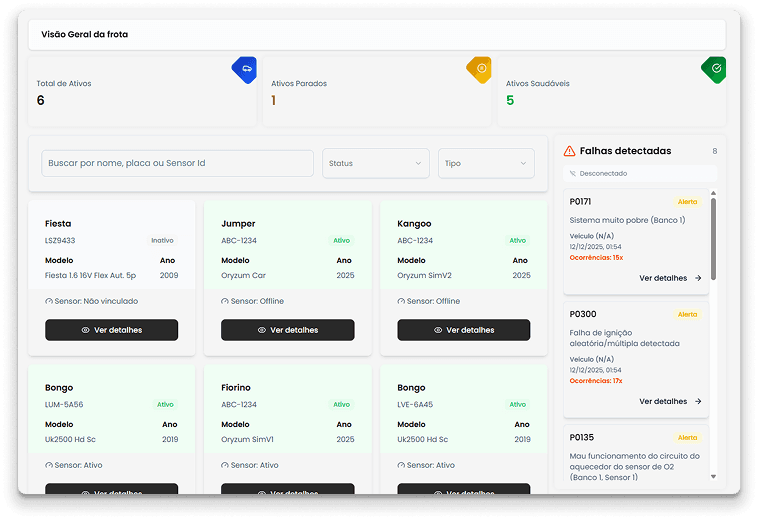The image size is (759, 520).
Task: Click the fault count 8 beside Falhas detectadas
Action: click(x=714, y=152)
